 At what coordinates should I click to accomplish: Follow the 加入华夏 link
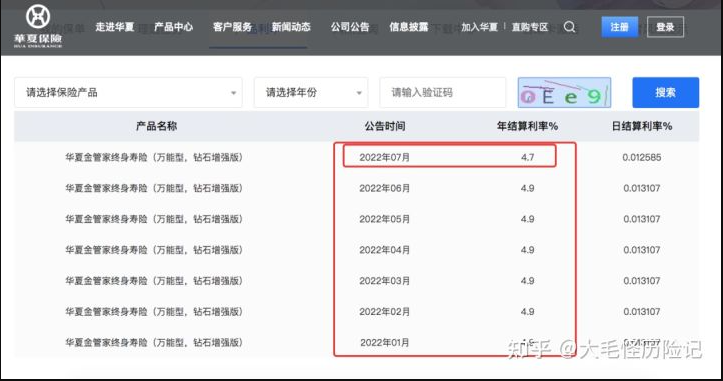(x=480, y=27)
